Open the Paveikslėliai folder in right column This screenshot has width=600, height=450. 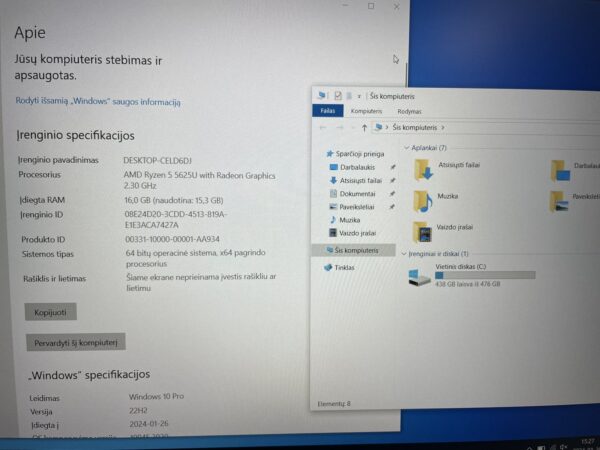(x=559, y=202)
